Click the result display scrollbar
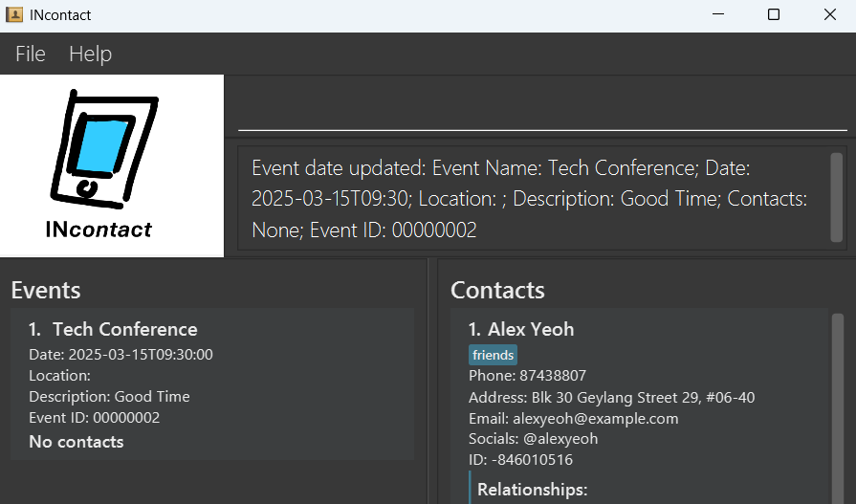Screen dimensions: 856x504 coord(836,197)
